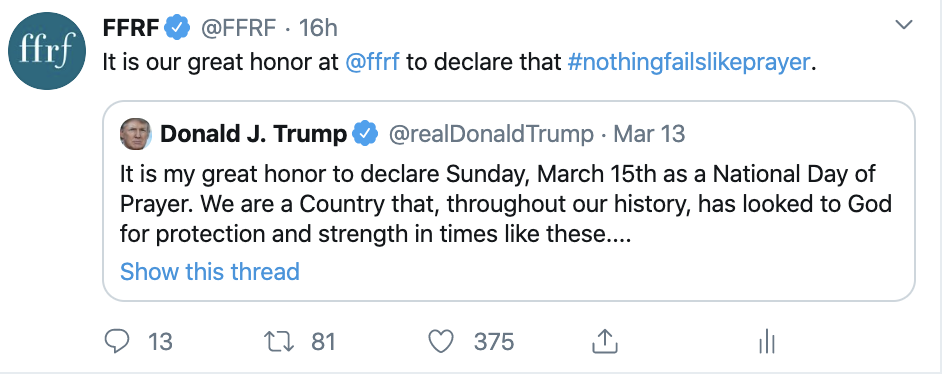Click Show this thread link
This screenshot has width=950, height=374.
click(210, 271)
